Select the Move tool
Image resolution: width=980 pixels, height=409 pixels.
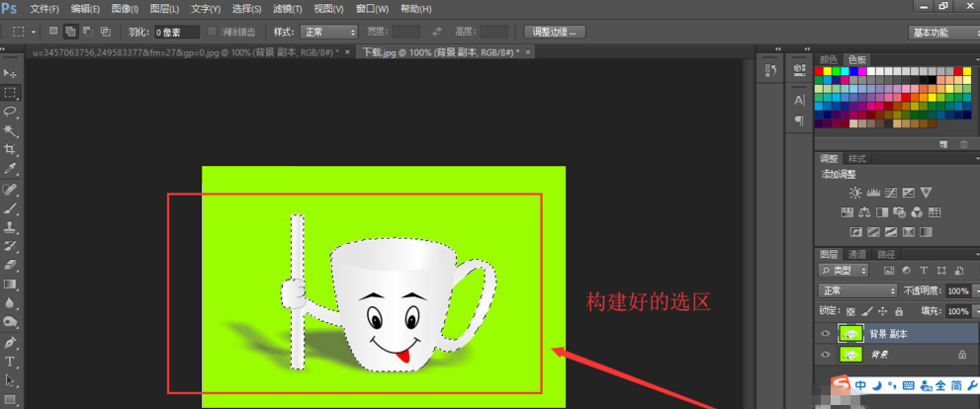[x=10, y=73]
